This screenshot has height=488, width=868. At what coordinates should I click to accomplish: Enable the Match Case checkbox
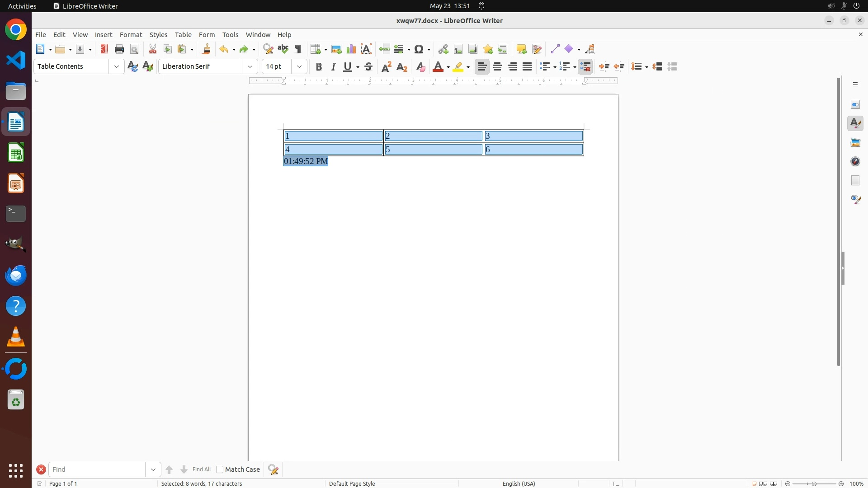click(x=220, y=469)
